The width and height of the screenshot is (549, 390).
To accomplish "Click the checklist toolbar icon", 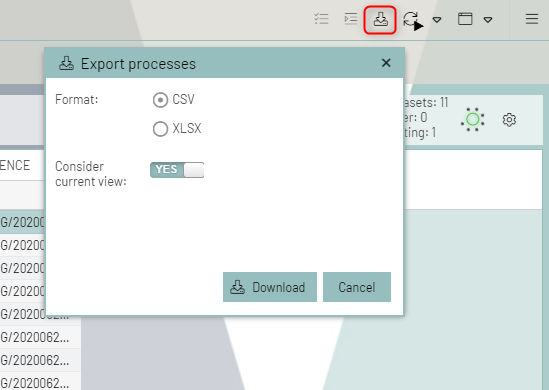I will coord(321,19).
